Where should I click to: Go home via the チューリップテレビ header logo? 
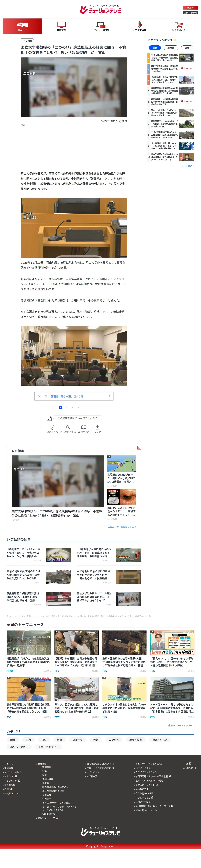100,9
